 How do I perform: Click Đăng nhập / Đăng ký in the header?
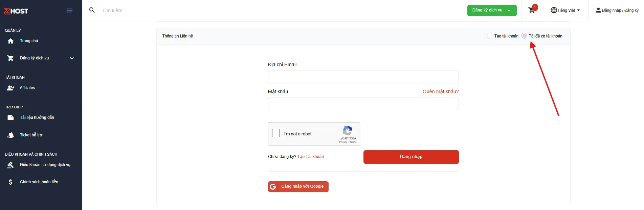click(617, 10)
